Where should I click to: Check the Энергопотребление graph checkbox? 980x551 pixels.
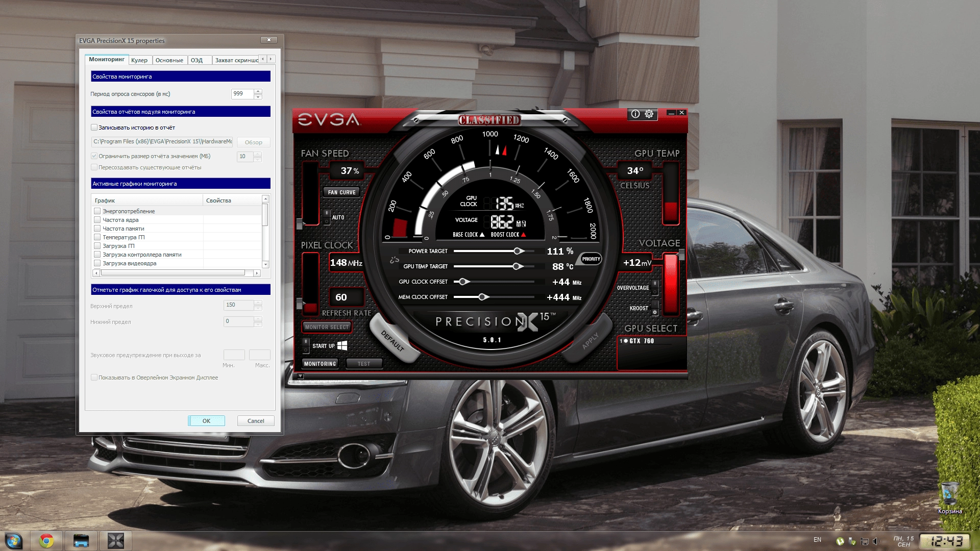click(x=97, y=211)
